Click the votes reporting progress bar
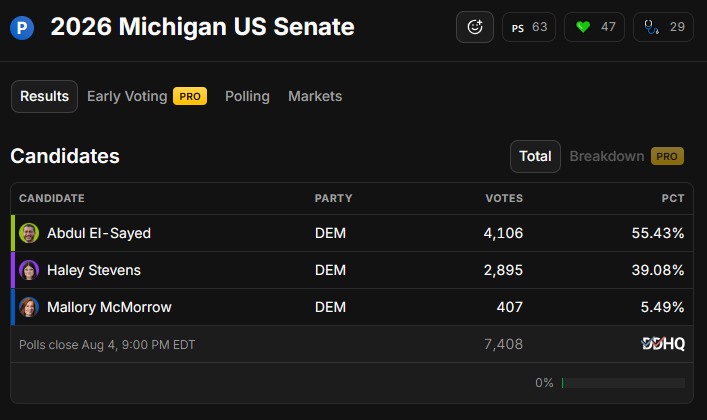The image size is (707, 420). tap(623, 383)
